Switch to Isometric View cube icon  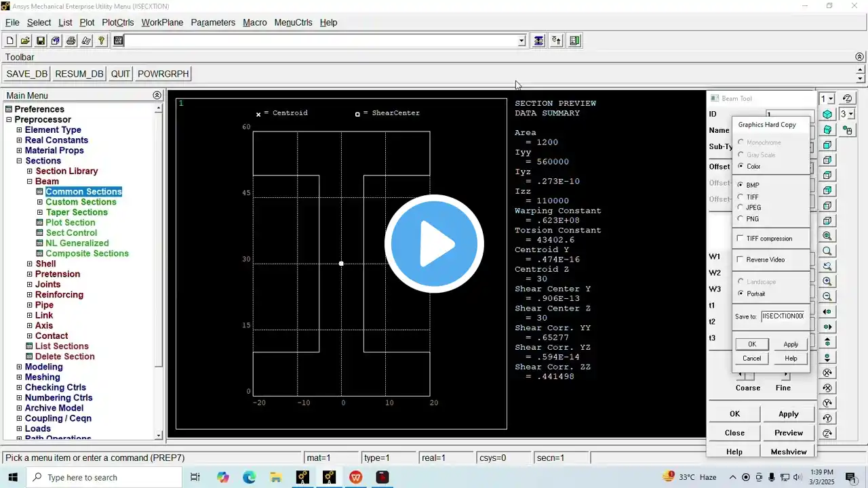(827, 115)
